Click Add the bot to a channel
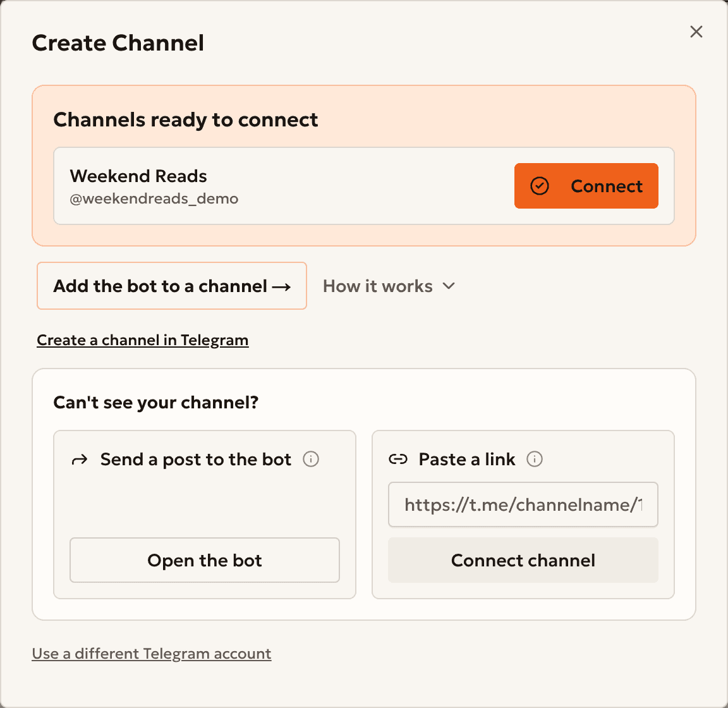 pyautogui.click(x=172, y=286)
